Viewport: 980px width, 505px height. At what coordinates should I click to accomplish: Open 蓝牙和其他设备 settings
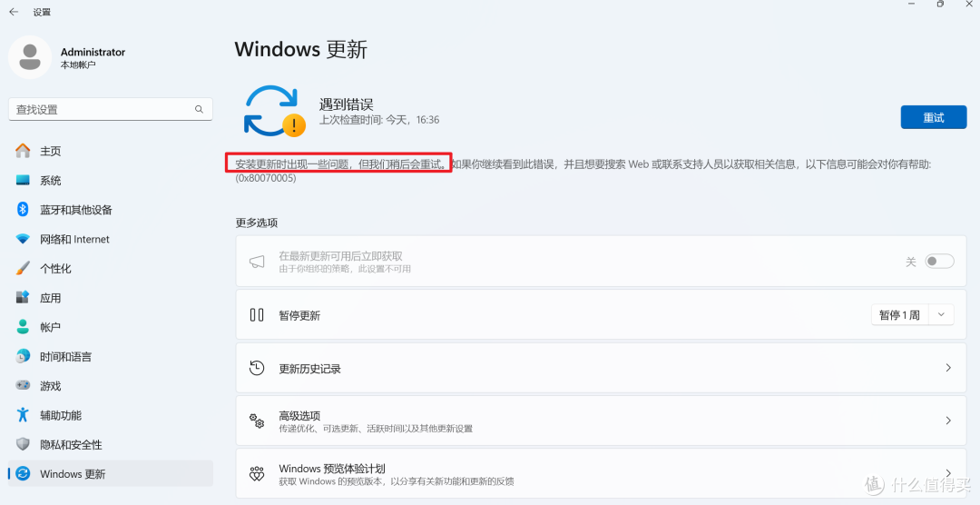(x=111, y=210)
